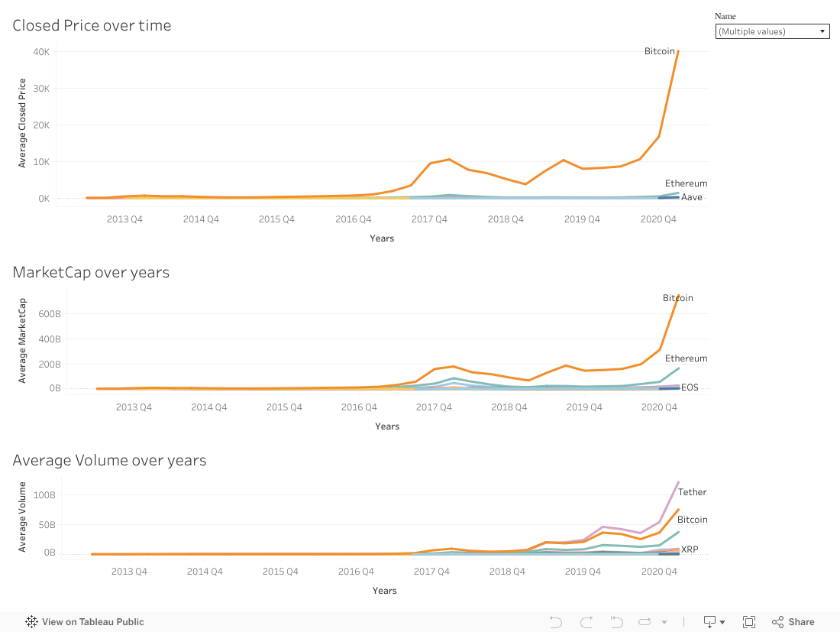The height and width of the screenshot is (632, 840).
Task: Click the Refresh data icon
Action: (645, 622)
